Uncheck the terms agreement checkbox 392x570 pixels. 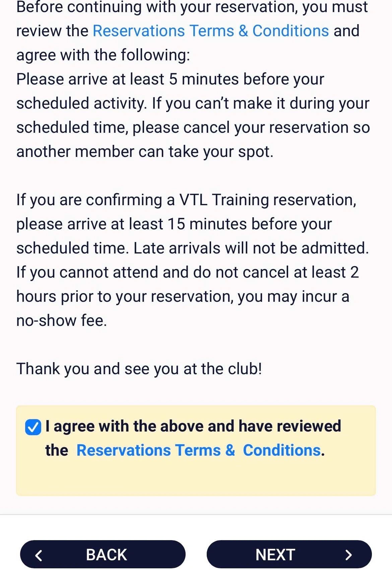[33, 427]
